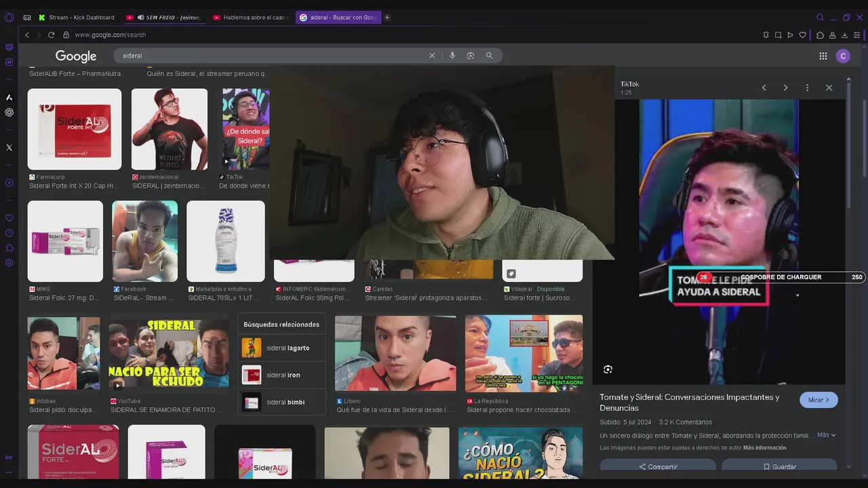Click Google logo to go home
The height and width of the screenshot is (488, 868).
[76, 56]
